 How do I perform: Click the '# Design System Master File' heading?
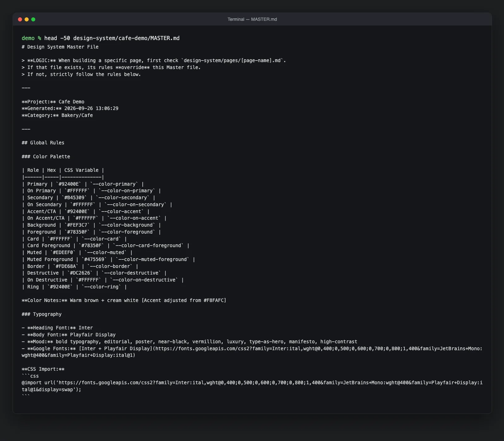pos(60,47)
